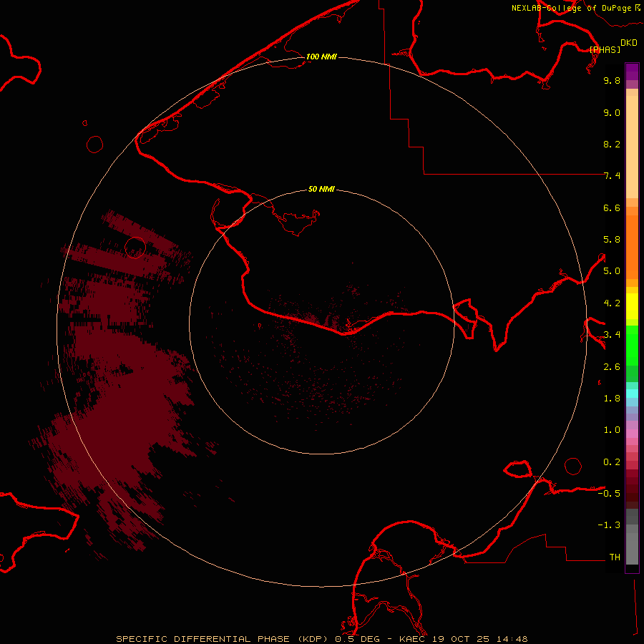The image size is (644, 644).
Task: Click the 0.2 scale value
Action: [612, 462]
